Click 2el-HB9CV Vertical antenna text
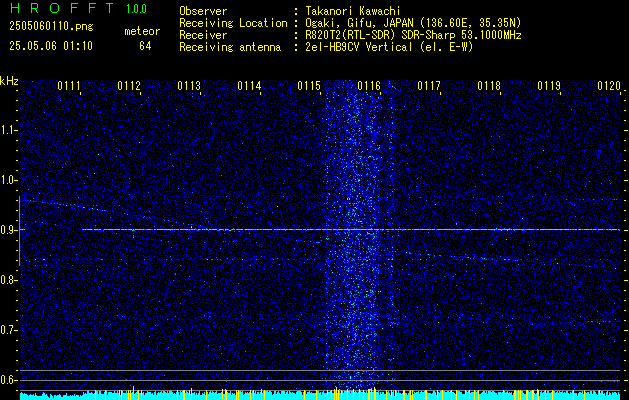 [389, 47]
